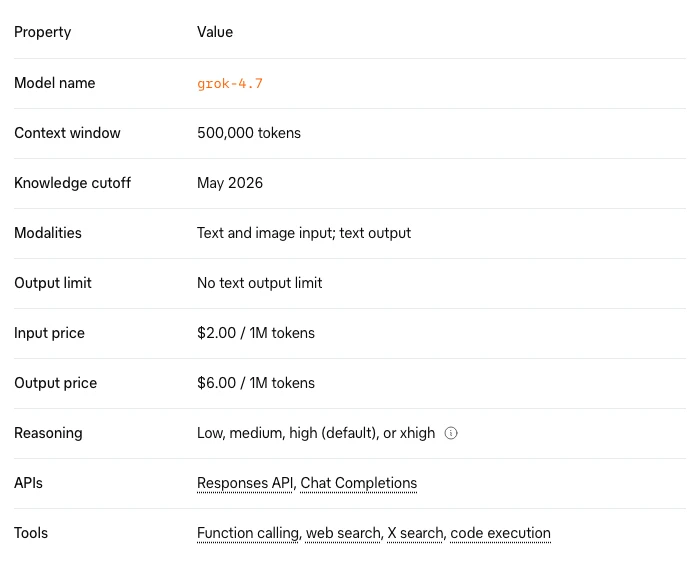The height and width of the screenshot is (572, 700).
Task: Click the '500,000 tokens' value
Action: [x=249, y=133]
